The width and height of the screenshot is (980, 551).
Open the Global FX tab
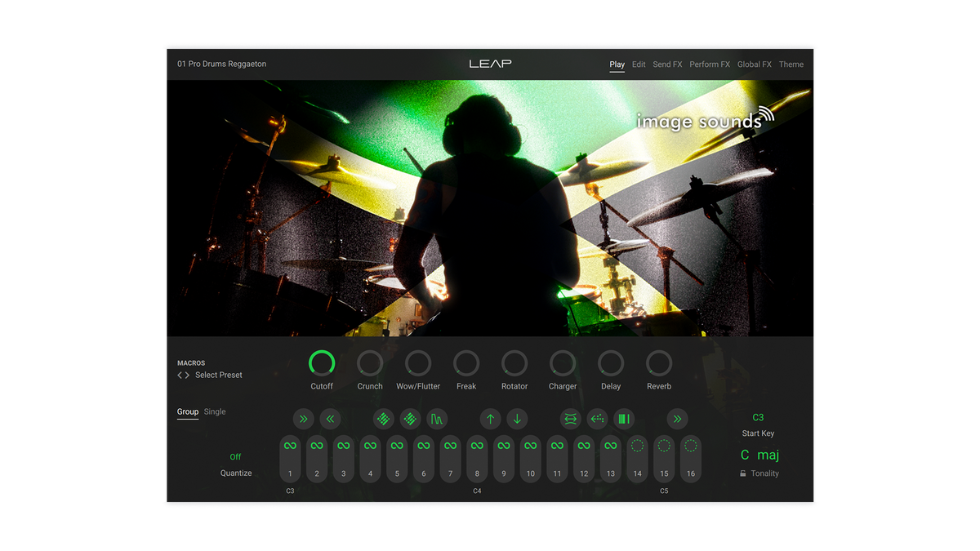(755, 64)
